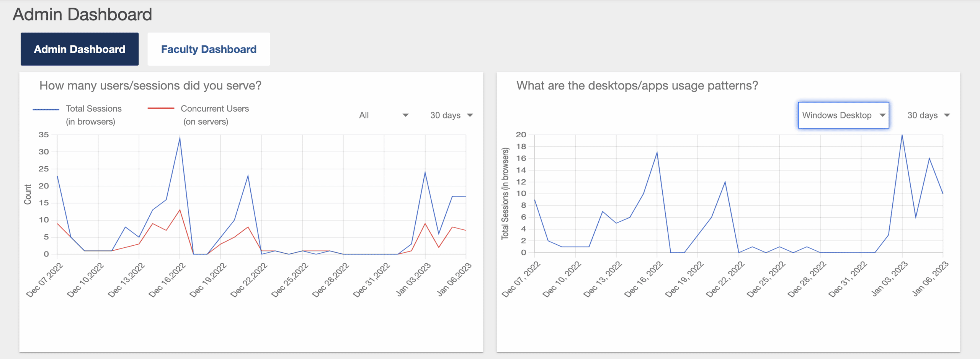Expand the 30 days dropdown in the users/sessions chart
The height and width of the screenshot is (359, 980).
[451, 115]
